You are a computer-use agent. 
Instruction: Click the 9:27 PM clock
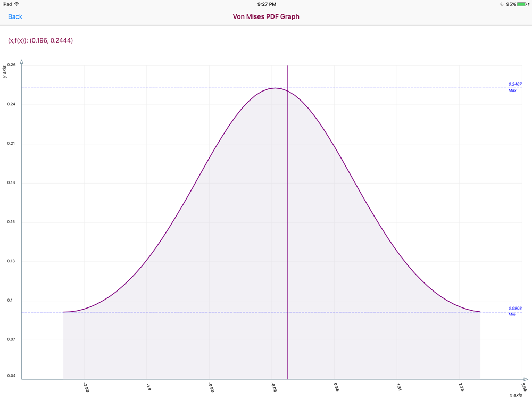click(x=267, y=4)
